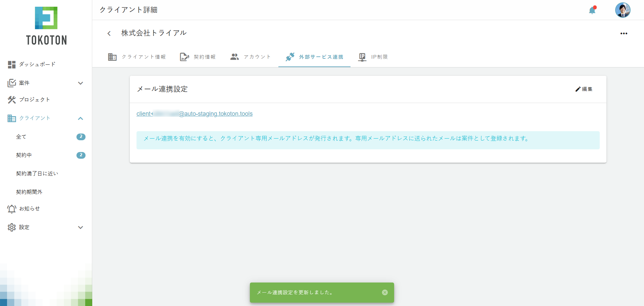Click the 案件 checklist icon
Viewport: 644px width, 306px height.
coord(12,83)
